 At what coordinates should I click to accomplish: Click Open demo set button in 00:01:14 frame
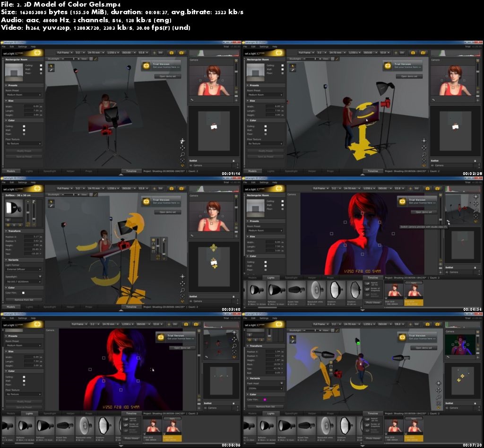(168, 76)
